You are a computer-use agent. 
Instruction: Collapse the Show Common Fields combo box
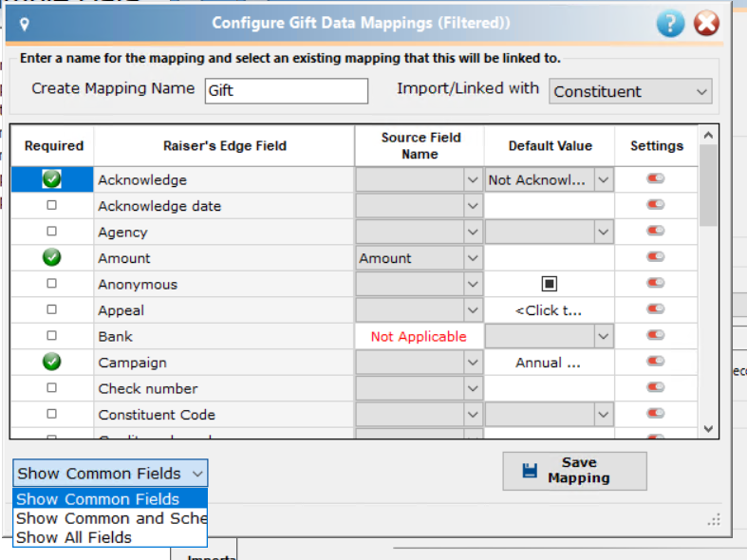coord(110,473)
